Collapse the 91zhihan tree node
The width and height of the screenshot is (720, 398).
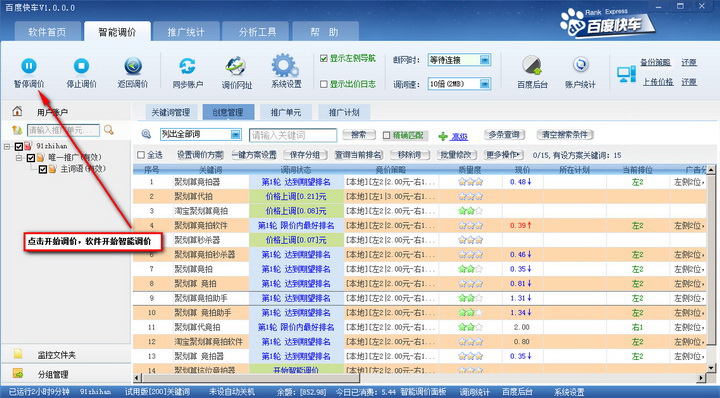[7, 146]
